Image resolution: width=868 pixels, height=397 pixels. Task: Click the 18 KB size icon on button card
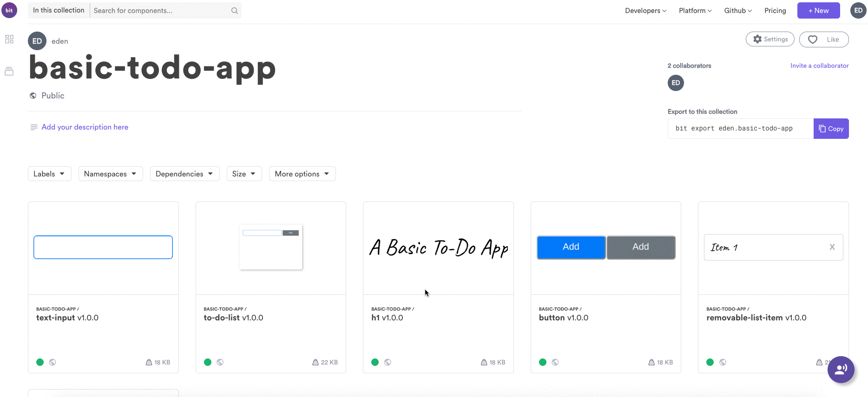point(651,362)
